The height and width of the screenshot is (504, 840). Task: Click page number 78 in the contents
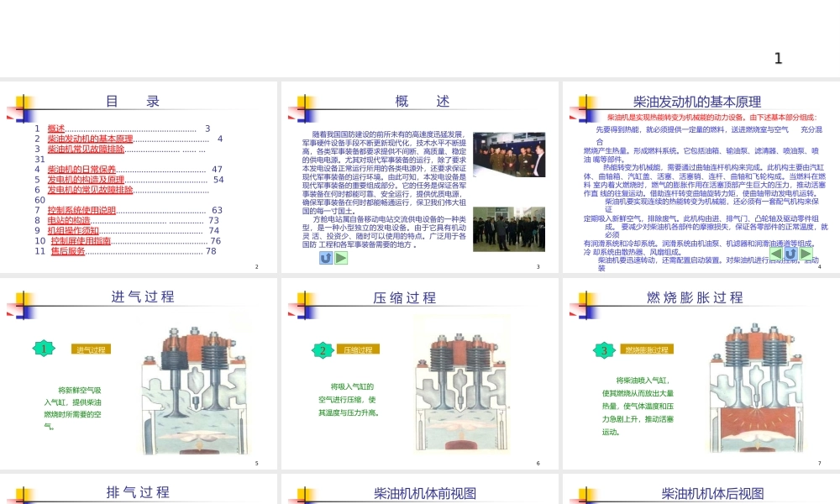(211, 251)
